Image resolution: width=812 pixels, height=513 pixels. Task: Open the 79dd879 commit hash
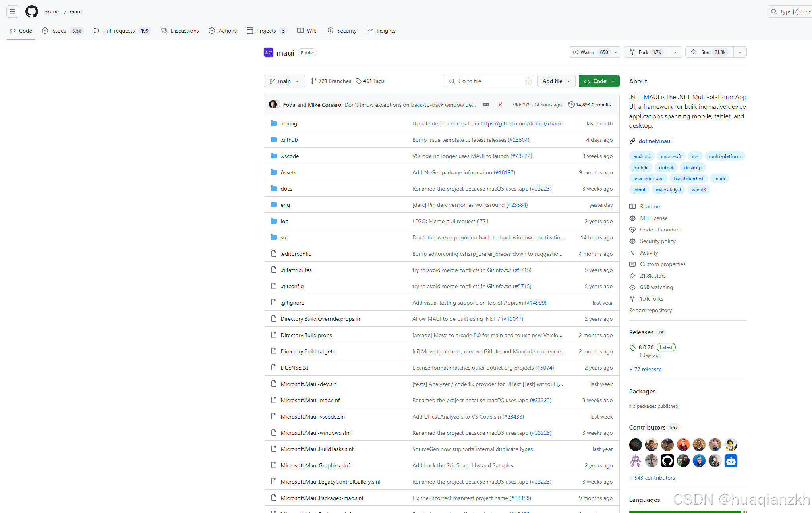pos(521,104)
